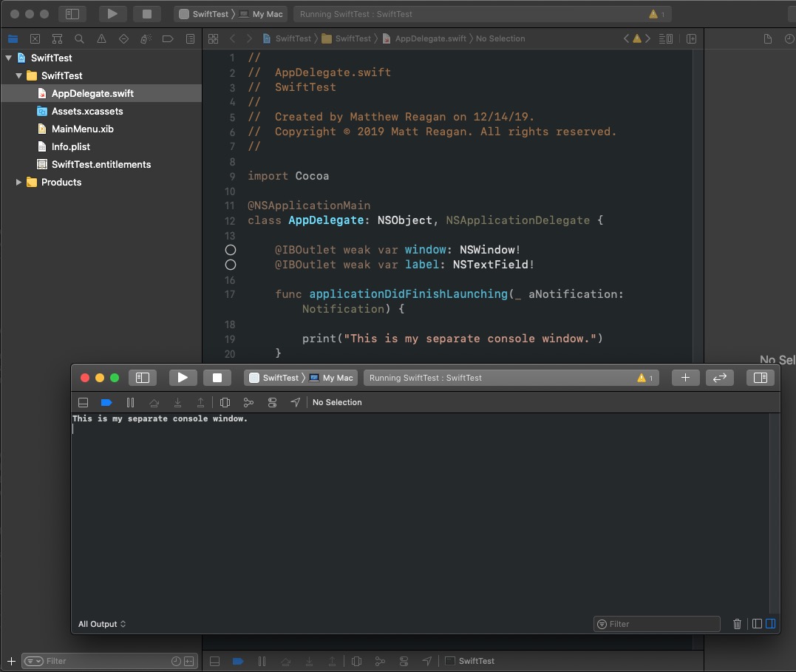Simulate location in console window
This screenshot has width=796, height=672.
(x=296, y=402)
